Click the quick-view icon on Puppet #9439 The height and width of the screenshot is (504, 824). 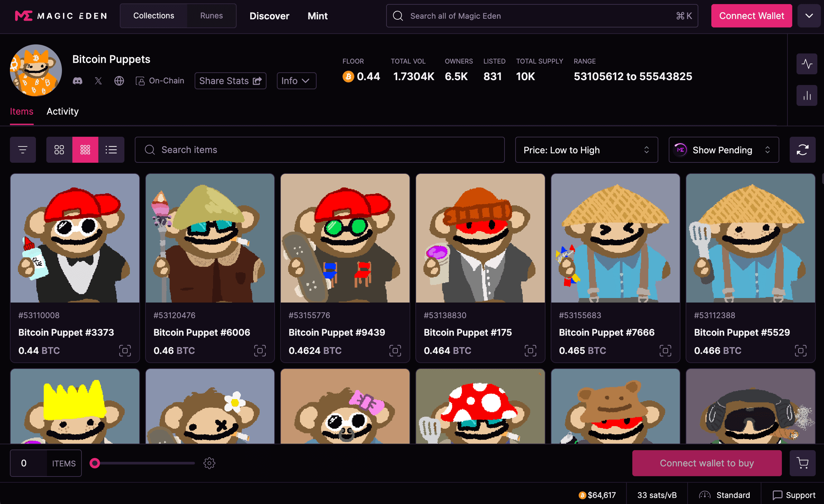click(x=395, y=350)
